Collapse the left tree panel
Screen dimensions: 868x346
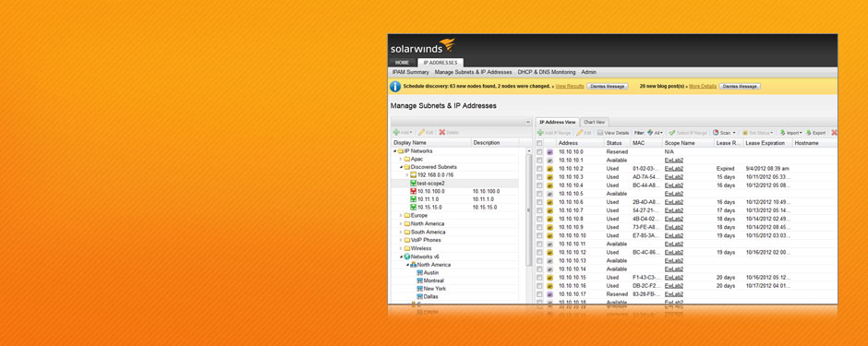[527, 122]
